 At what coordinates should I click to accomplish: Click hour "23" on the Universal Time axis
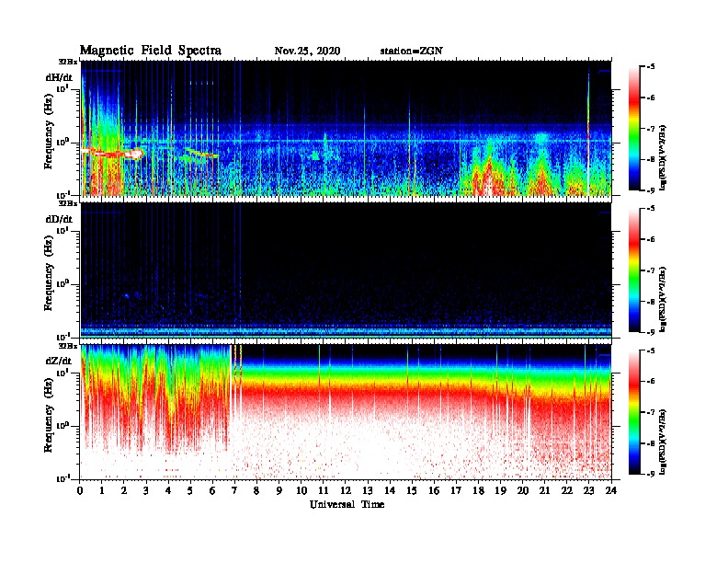click(x=589, y=491)
